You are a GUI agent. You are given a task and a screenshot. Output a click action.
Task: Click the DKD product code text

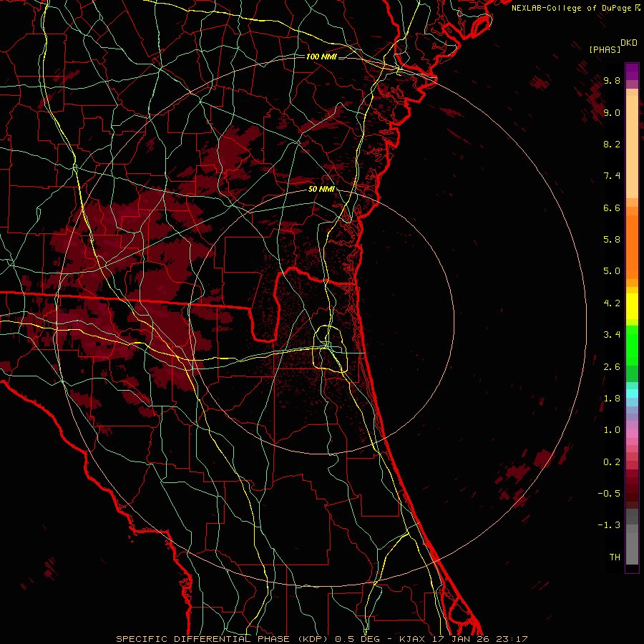[629, 43]
